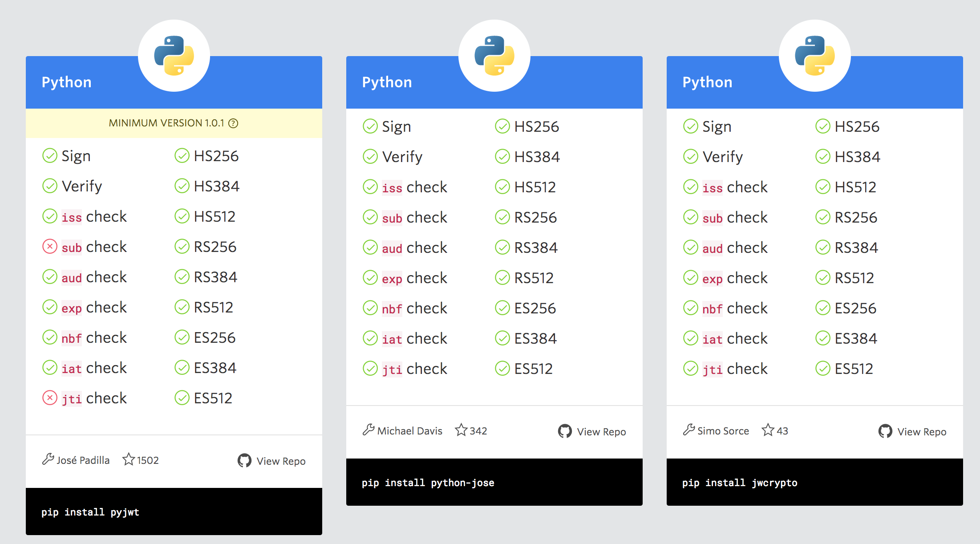Click the ES512 label in python-jose card

pos(533,369)
